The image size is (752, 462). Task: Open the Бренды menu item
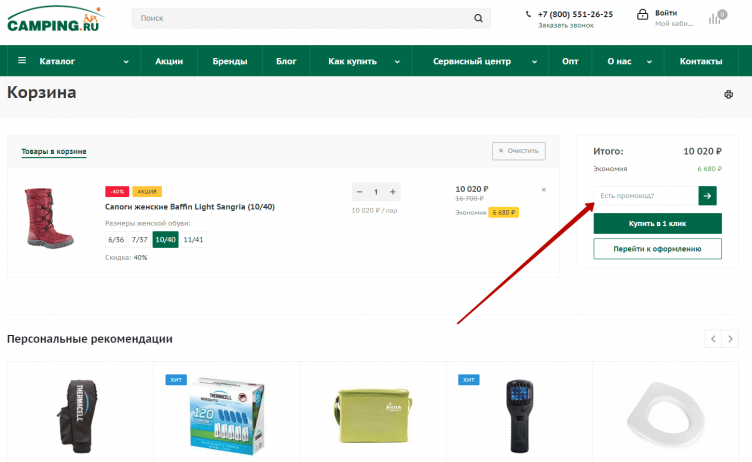coord(230,61)
